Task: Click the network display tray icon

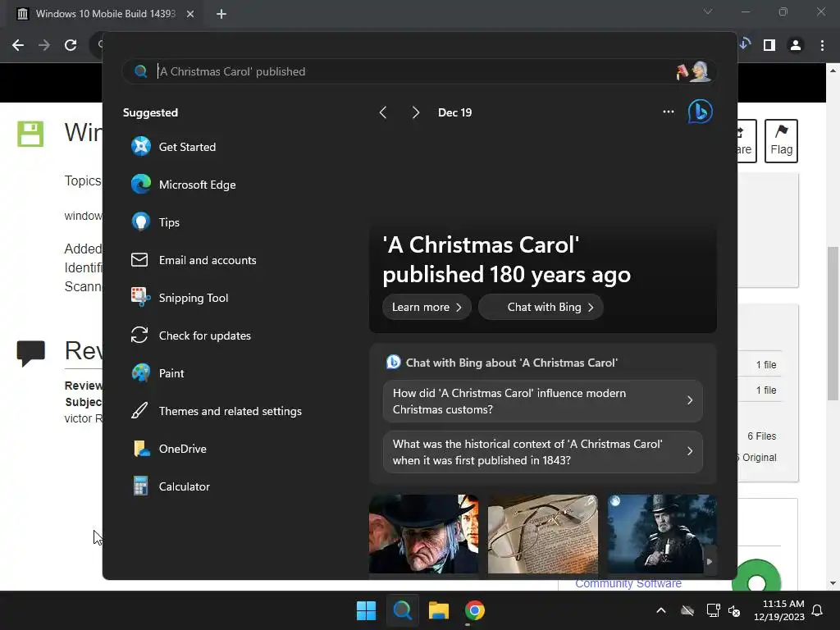Action: click(713, 610)
